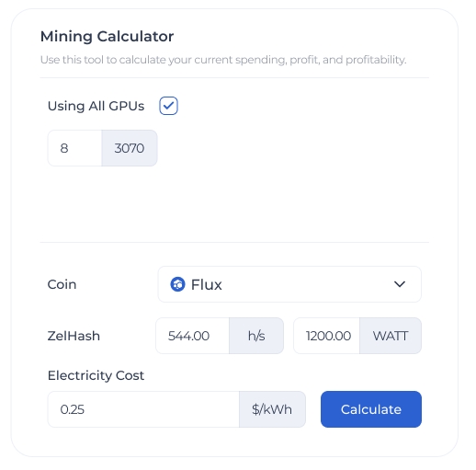
Task: Focus the electricity cost field showing 0.25
Action: (x=143, y=409)
